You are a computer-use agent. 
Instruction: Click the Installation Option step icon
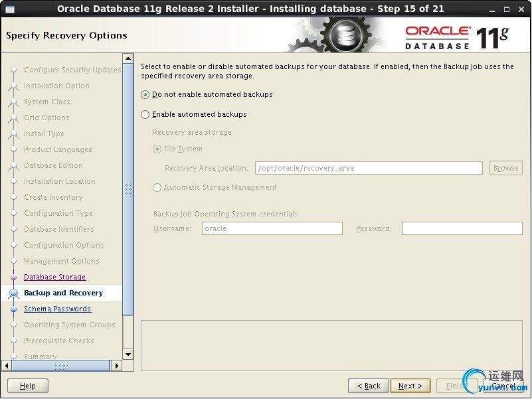[x=13, y=86]
